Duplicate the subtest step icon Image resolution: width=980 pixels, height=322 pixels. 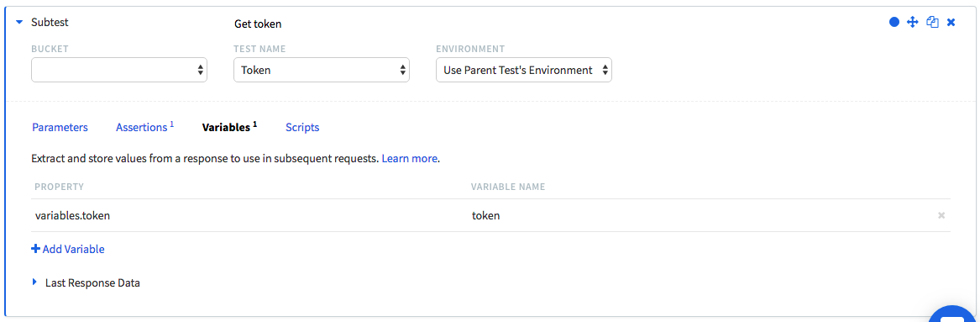pyautogui.click(x=932, y=22)
